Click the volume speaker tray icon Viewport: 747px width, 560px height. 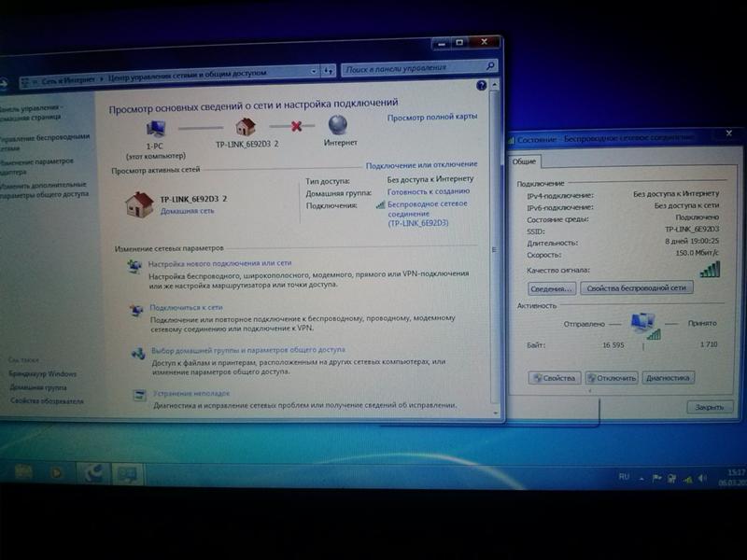tap(702, 478)
